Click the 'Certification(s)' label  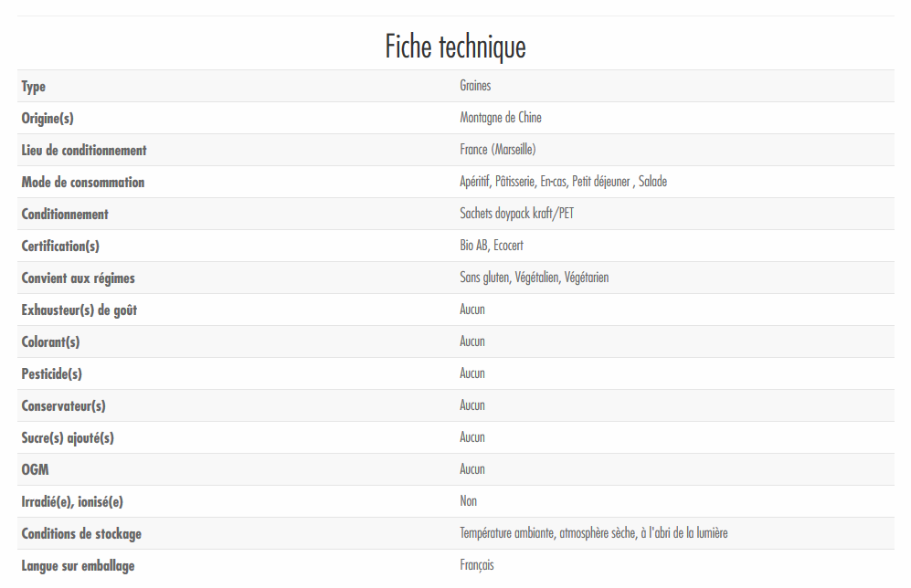pos(60,247)
